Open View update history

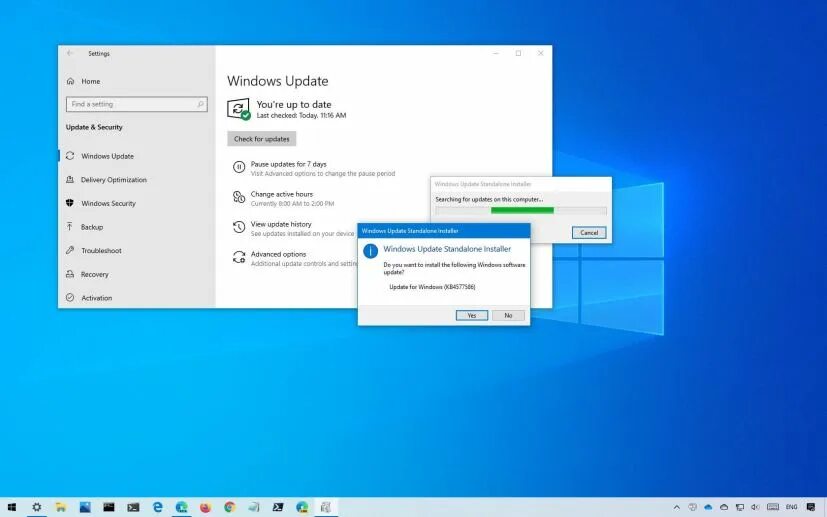tap(281, 224)
